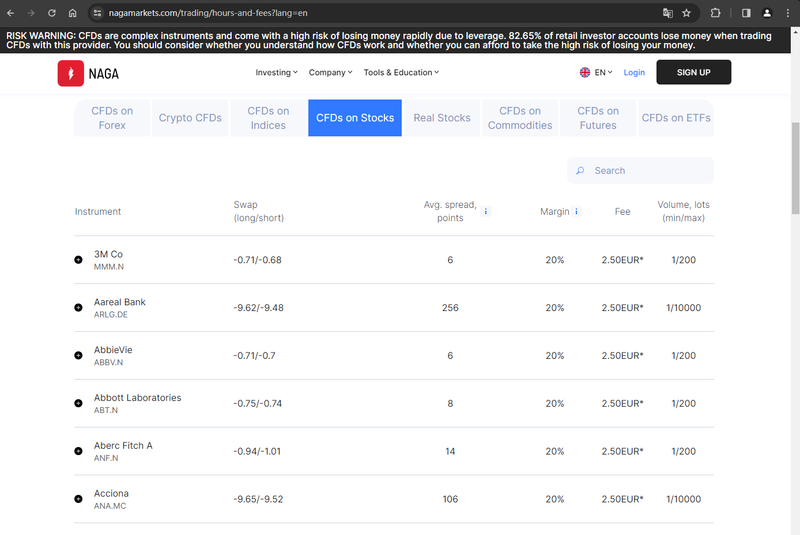Expand Acciona row plus icon
This screenshot has width=800, height=535.
click(78, 499)
